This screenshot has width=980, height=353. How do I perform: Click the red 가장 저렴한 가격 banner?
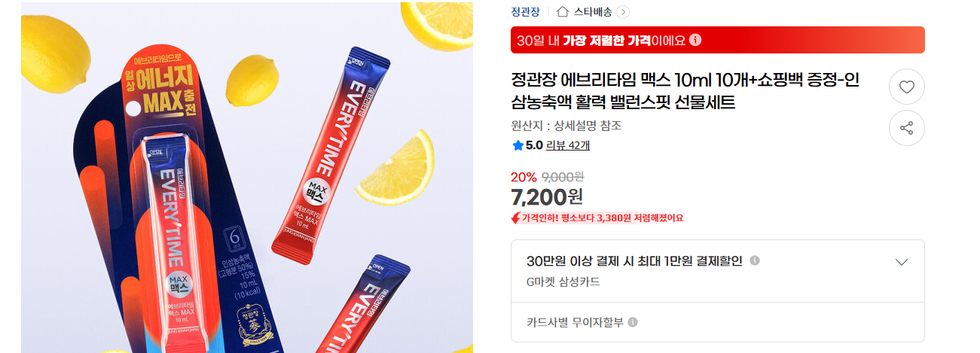(x=717, y=40)
